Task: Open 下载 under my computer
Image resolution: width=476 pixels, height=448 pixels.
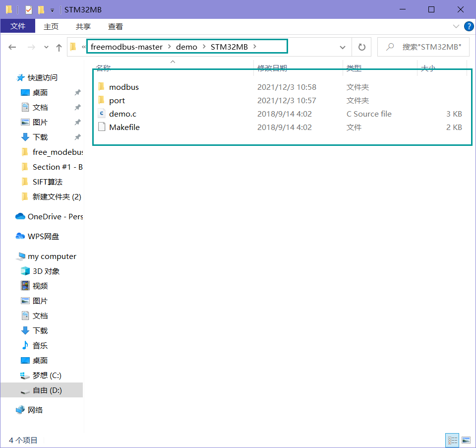Action: point(40,331)
